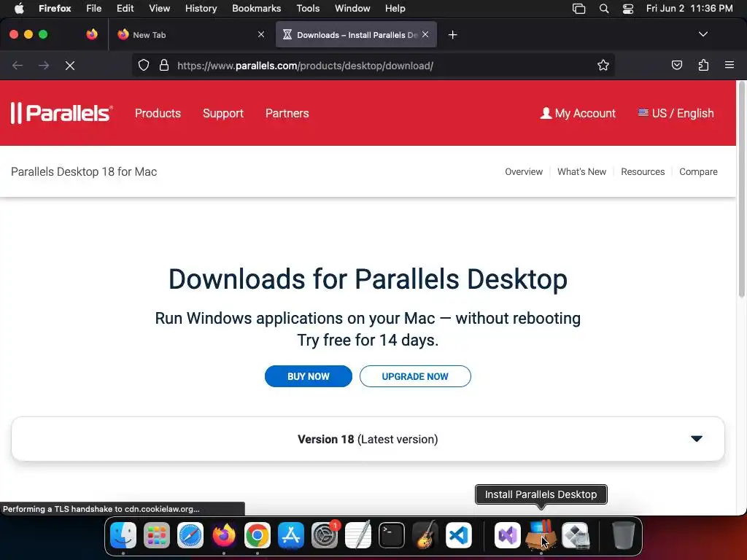
Task: Open the View menu
Action: (159, 9)
